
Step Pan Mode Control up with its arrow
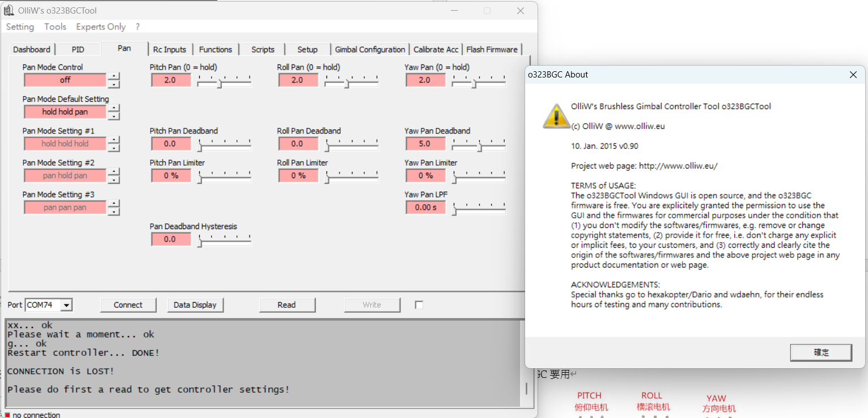point(114,76)
